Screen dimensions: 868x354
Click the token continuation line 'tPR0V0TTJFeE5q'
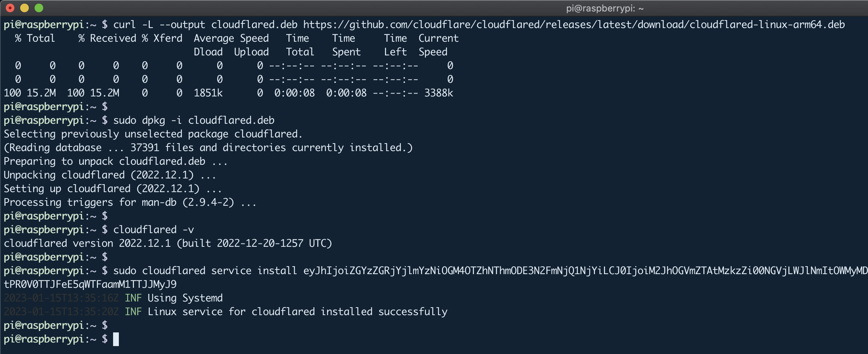(90, 284)
